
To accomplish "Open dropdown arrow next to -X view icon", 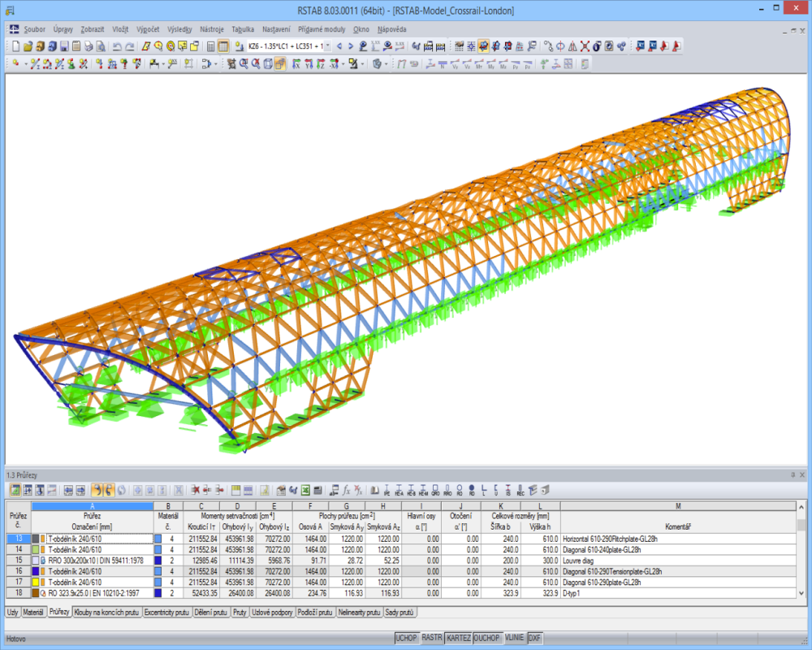I will pos(343,63).
